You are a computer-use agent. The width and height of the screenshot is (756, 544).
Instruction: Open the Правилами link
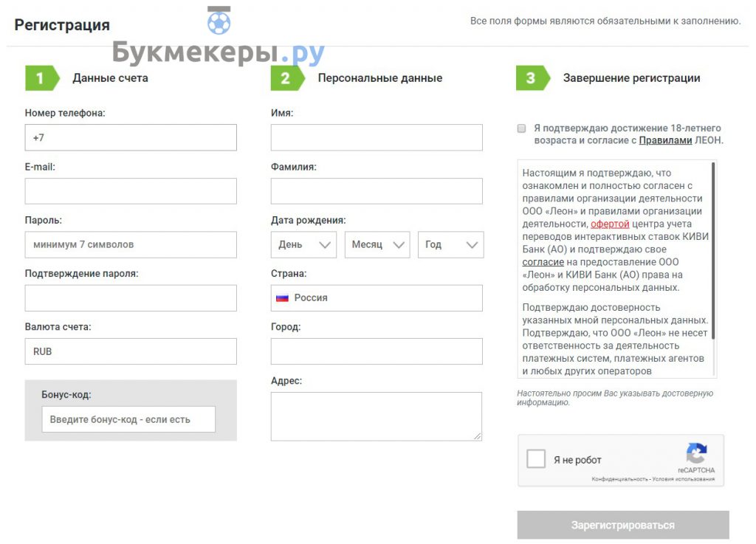[x=665, y=141]
